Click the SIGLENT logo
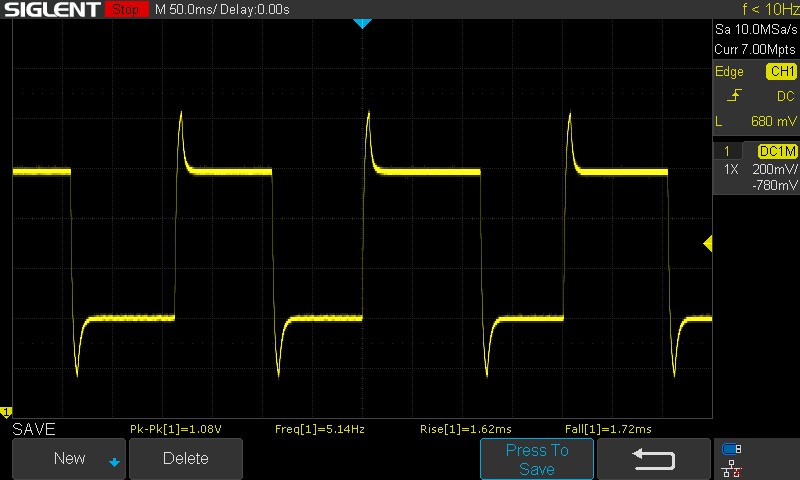This screenshot has height=480, width=800. pos(52,9)
